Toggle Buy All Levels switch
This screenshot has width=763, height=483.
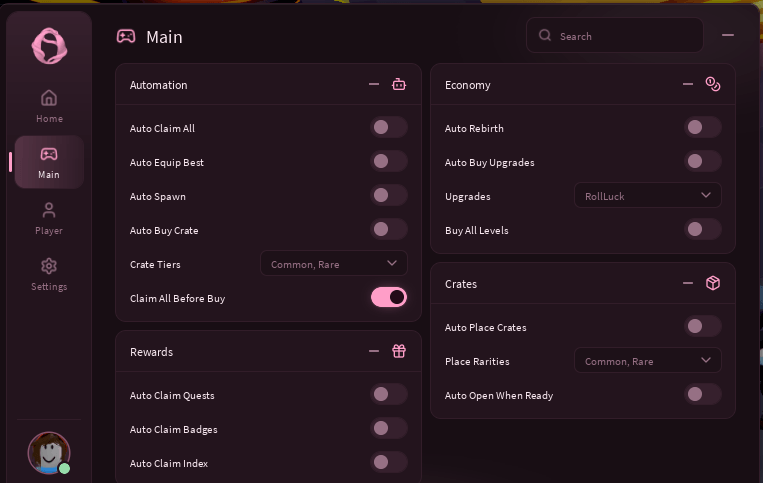[x=703, y=230]
